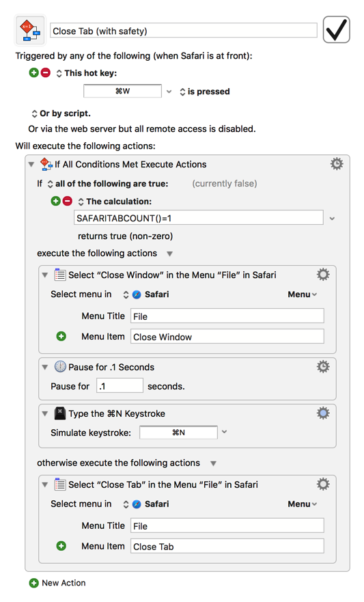Open the dropdown beside the ⌘W hot key field
364x602 pixels.
169,92
